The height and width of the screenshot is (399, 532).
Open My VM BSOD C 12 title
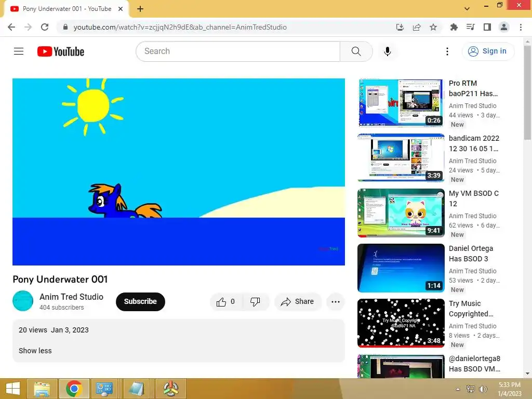474,198
